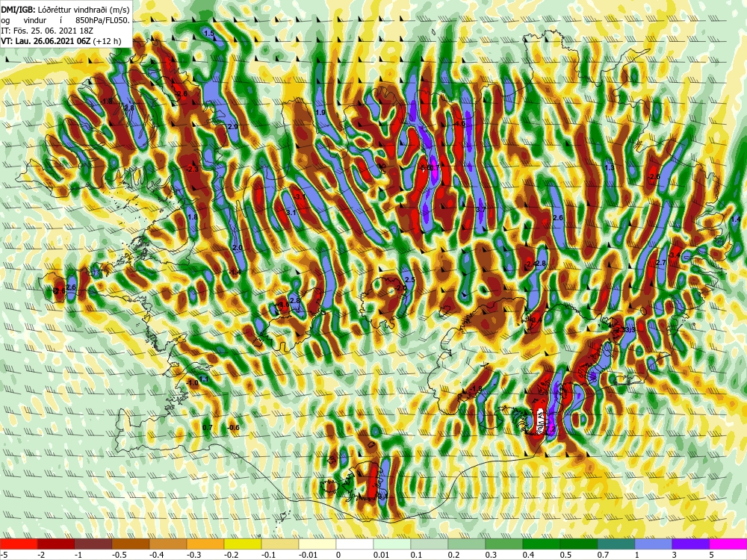Click the '-1.4' map value label

(x=235, y=272)
